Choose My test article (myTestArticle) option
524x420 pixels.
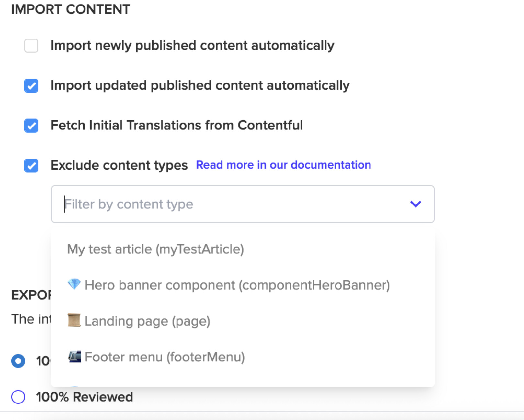tap(155, 249)
